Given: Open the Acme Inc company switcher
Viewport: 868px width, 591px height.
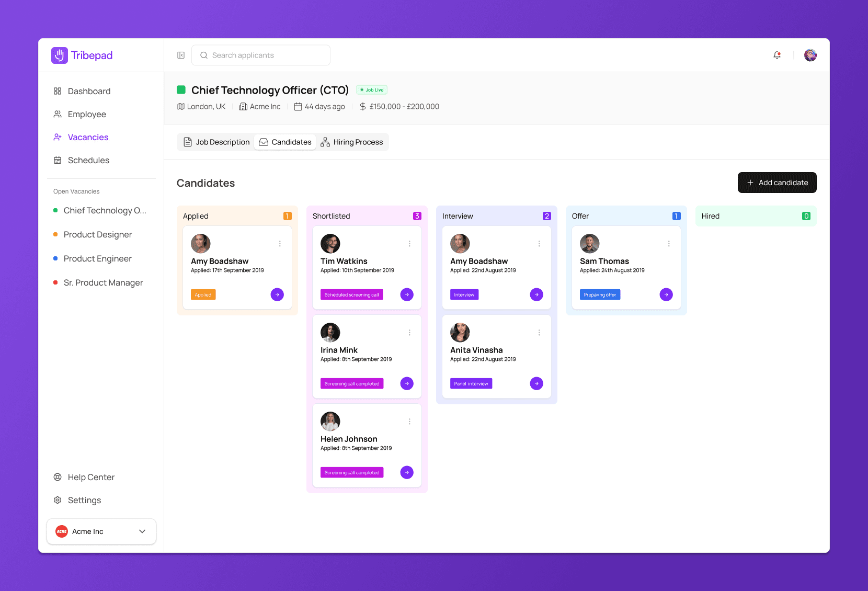Looking at the screenshot, I should (101, 531).
